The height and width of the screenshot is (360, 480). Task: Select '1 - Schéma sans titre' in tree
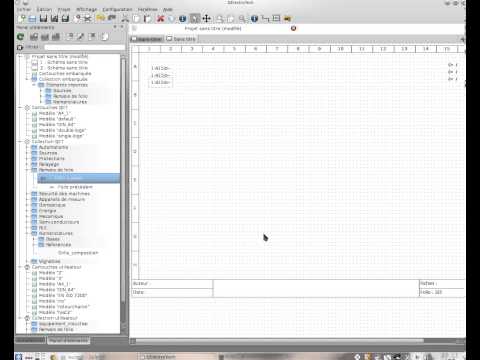coord(63,62)
